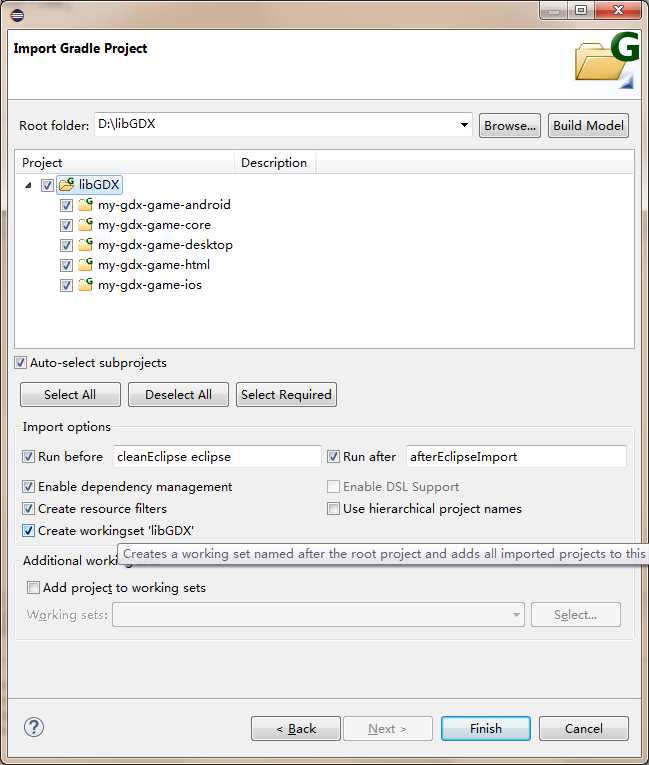Uncheck the my-gdx-game-ios checkbox
The width and height of the screenshot is (649, 765).
tap(66, 285)
